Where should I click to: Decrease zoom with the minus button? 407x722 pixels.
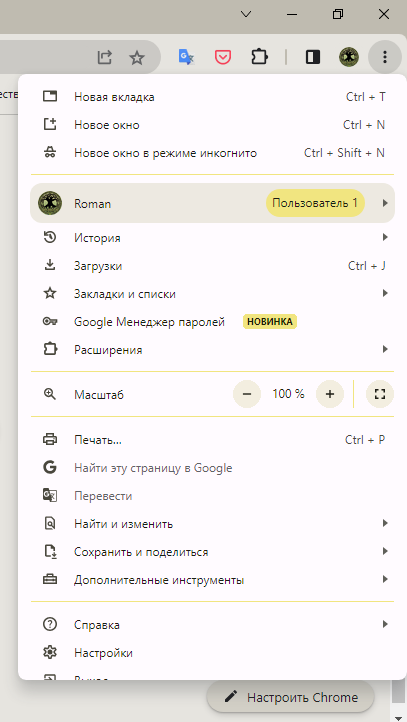[x=247, y=394]
